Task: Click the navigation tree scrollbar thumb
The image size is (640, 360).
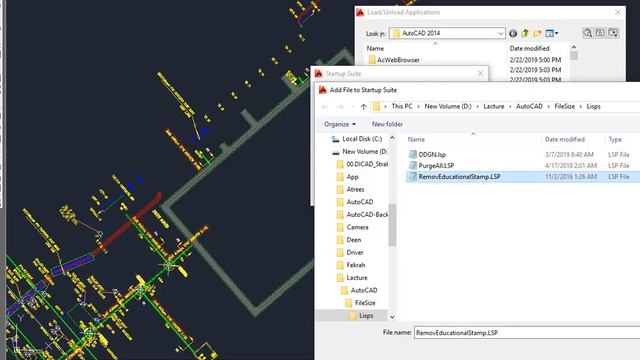Action: click(x=392, y=225)
